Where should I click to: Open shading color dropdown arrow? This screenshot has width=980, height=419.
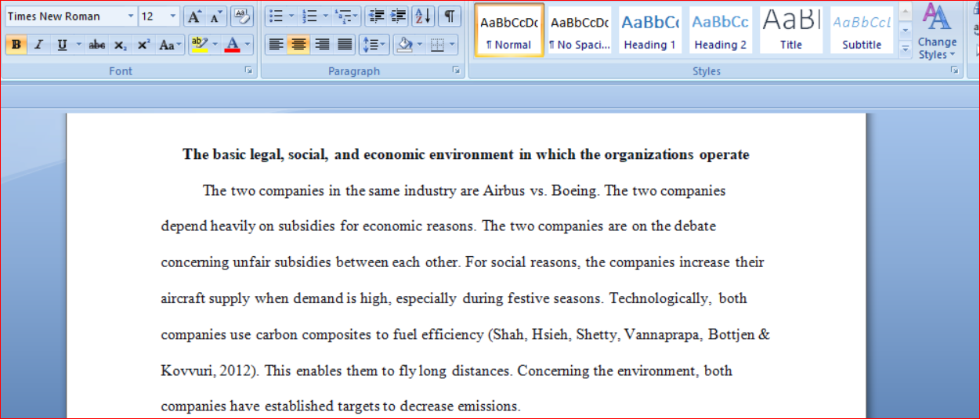pos(420,45)
